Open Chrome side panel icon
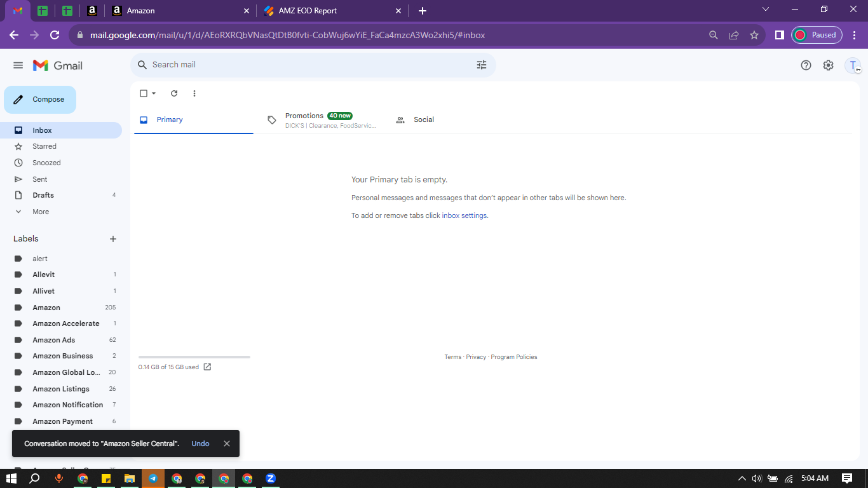 click(779, 35)
